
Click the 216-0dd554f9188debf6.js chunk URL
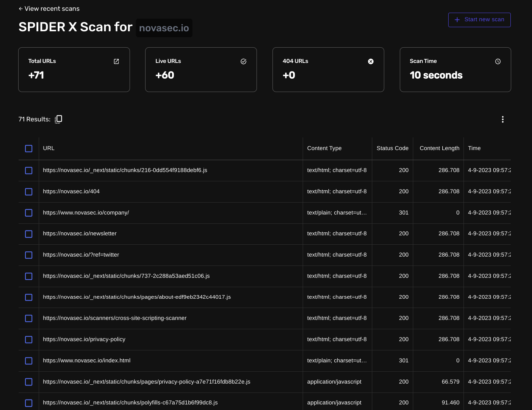point(125,170)
